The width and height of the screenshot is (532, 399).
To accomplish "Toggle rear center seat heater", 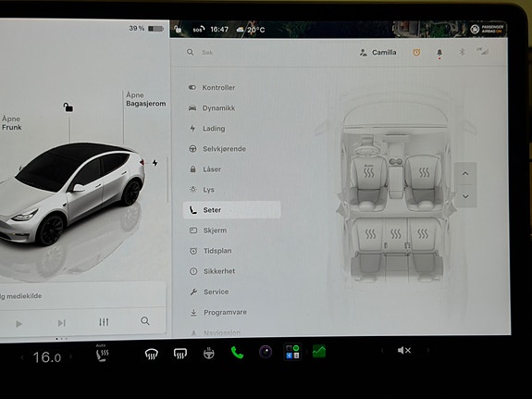I will (x=396, y=233).
